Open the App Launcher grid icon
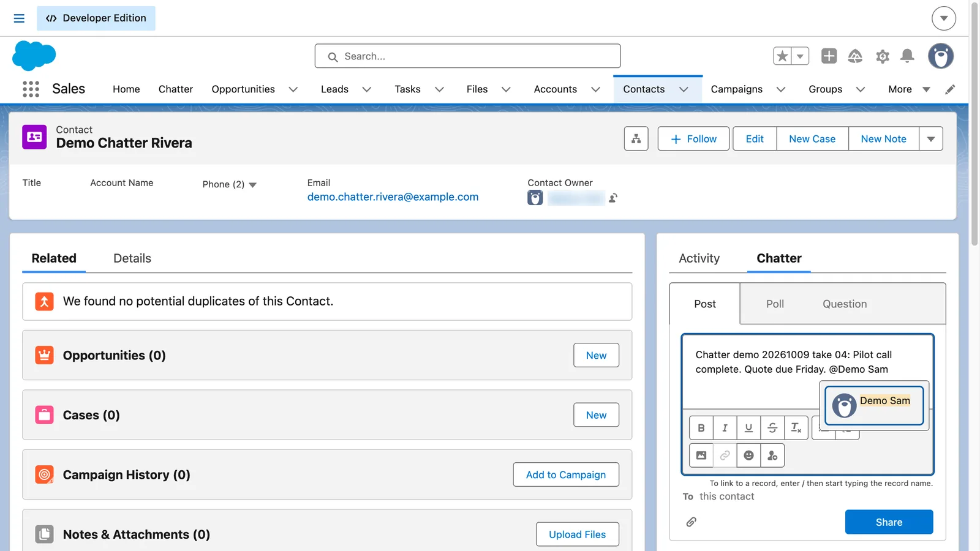The width and height of the screenshot is (980, 551). (31, 89)
